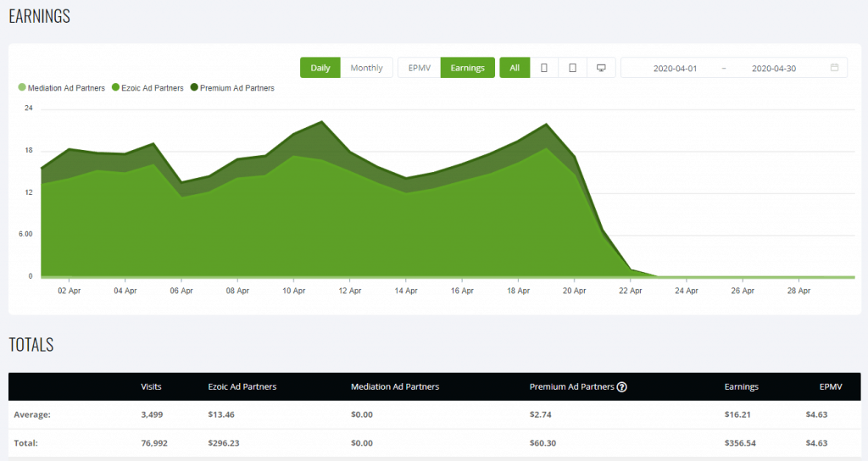Select average premium value $2.74
Screen dimensions: 868x461
tap(540, 414)
